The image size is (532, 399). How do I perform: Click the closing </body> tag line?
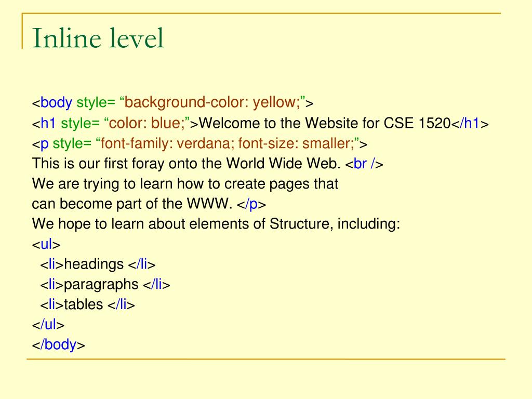tap(58, 345)
